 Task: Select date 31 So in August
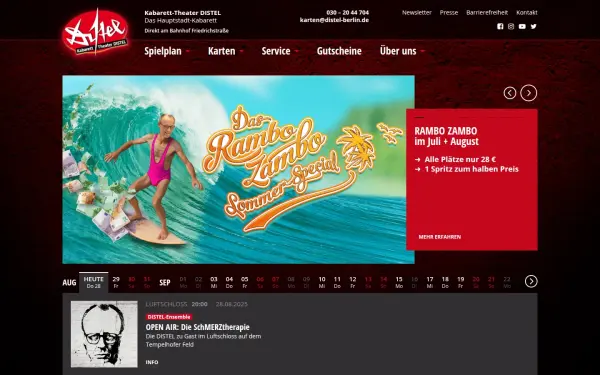click(x=147, y=282)
